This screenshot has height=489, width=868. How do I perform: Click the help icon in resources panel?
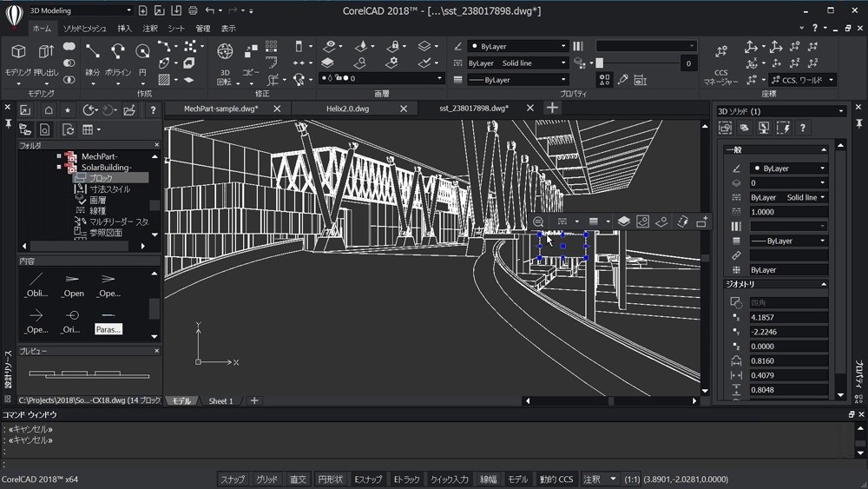point(153,110)
